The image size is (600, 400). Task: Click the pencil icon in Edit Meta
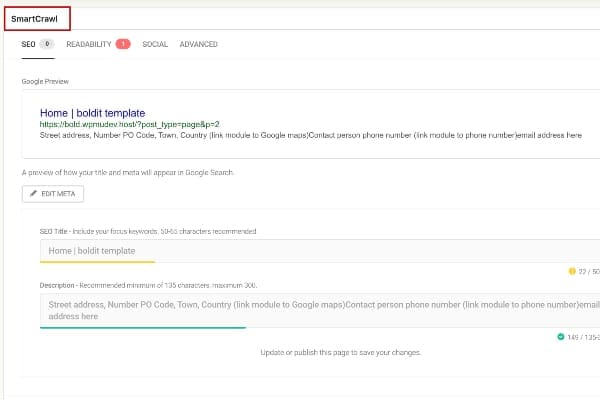click(x=33, y=194)
